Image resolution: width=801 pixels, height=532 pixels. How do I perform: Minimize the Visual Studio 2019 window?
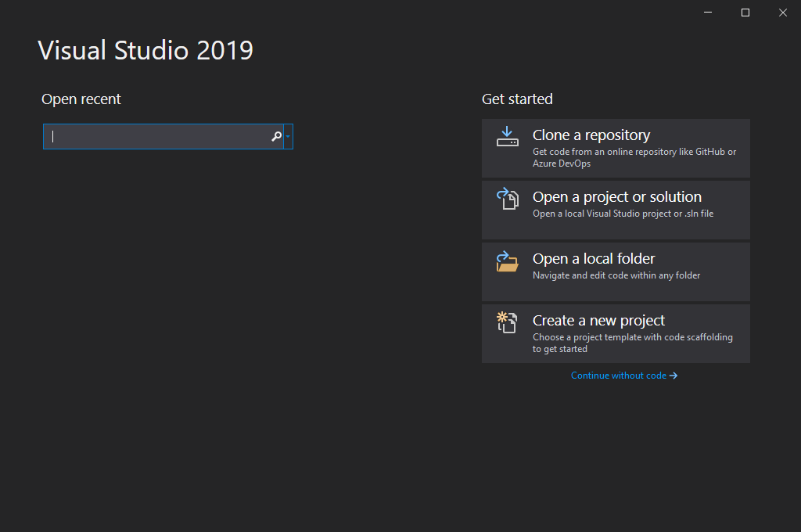coord(708,13)
